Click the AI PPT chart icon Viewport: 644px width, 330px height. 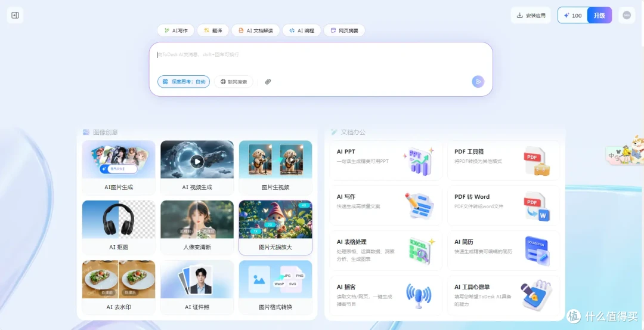coord(419,161)
